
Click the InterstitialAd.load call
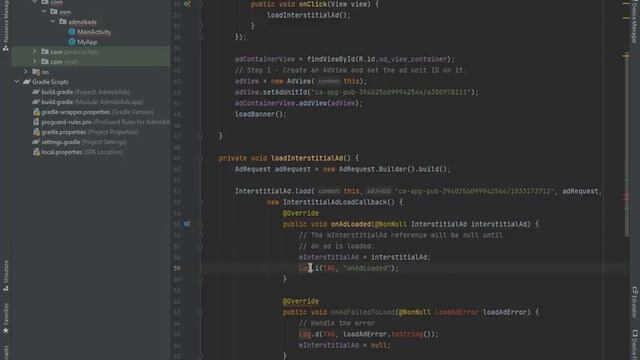tap(418, 191)
